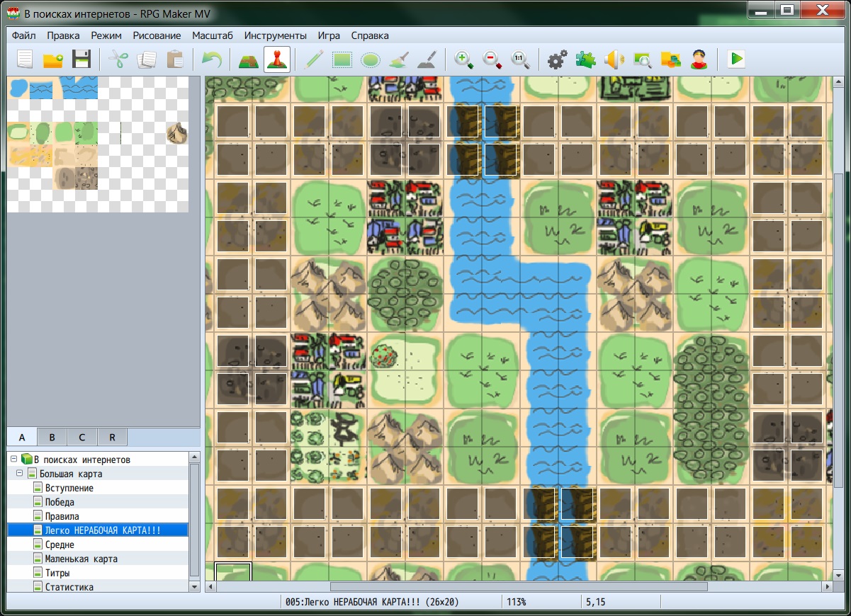
Task: Launch the Playtest green arrow
Action: (736, 59)
